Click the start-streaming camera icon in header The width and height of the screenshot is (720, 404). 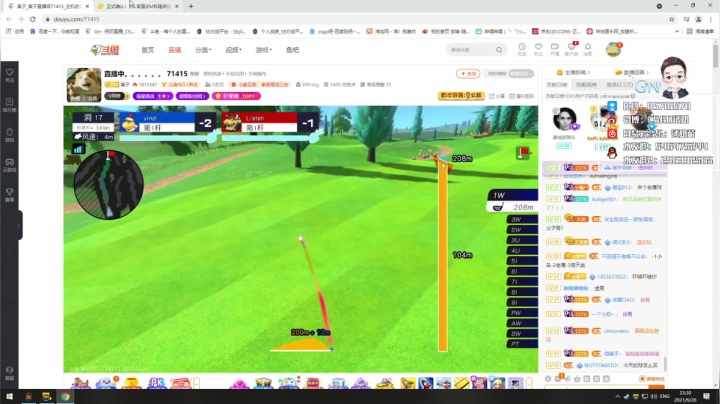tap(555, 49)
